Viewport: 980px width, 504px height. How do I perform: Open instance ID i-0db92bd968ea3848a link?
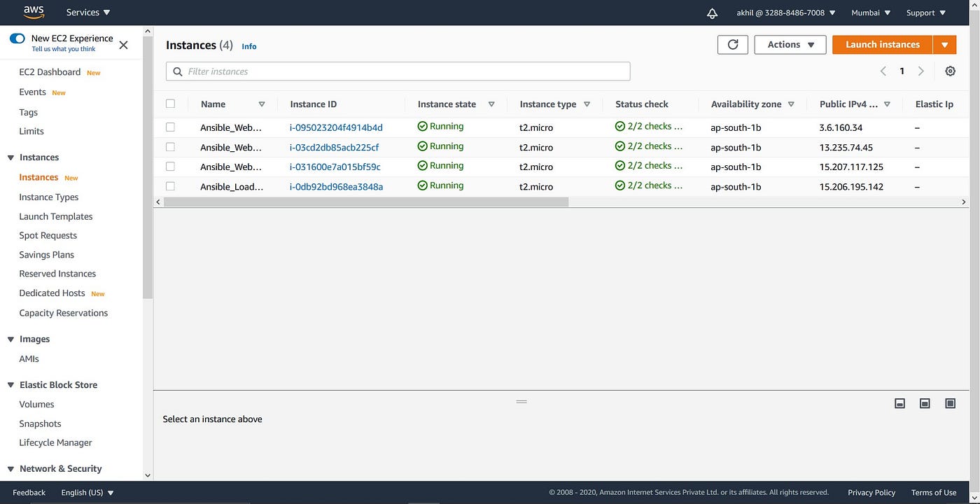336,187
